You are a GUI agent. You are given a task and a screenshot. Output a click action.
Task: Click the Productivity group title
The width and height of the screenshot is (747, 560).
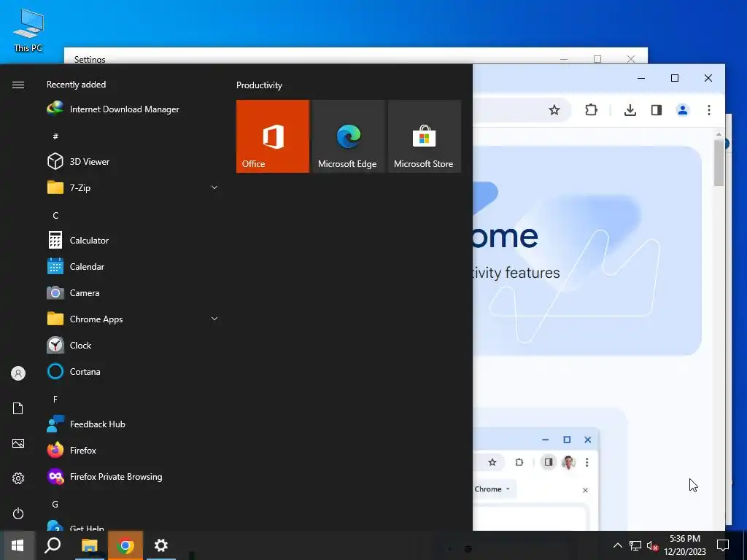point(259,85)
